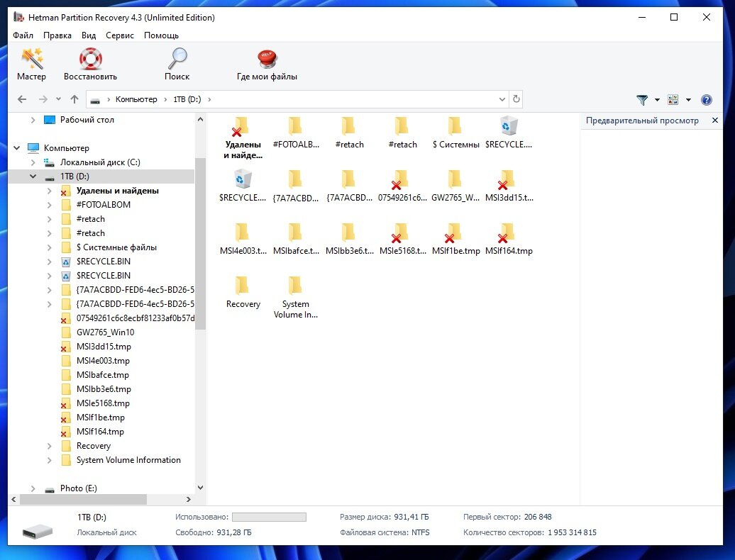
Task: Go up one folder level
Action: click(x=74, y=99)
